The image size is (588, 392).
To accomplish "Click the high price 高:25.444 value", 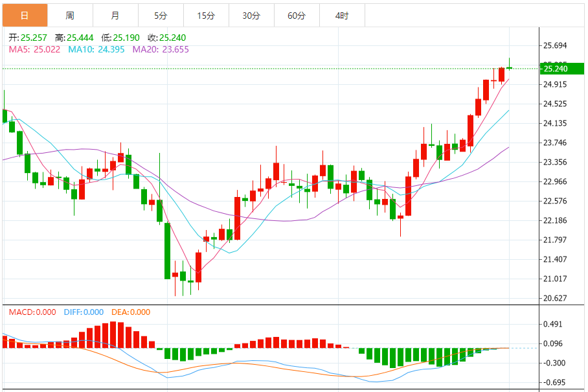I will [x=74, y=38].
